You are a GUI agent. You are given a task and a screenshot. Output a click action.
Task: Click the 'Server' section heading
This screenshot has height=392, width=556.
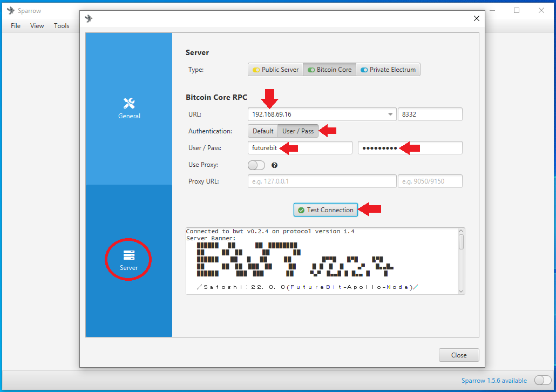[197, 52]
